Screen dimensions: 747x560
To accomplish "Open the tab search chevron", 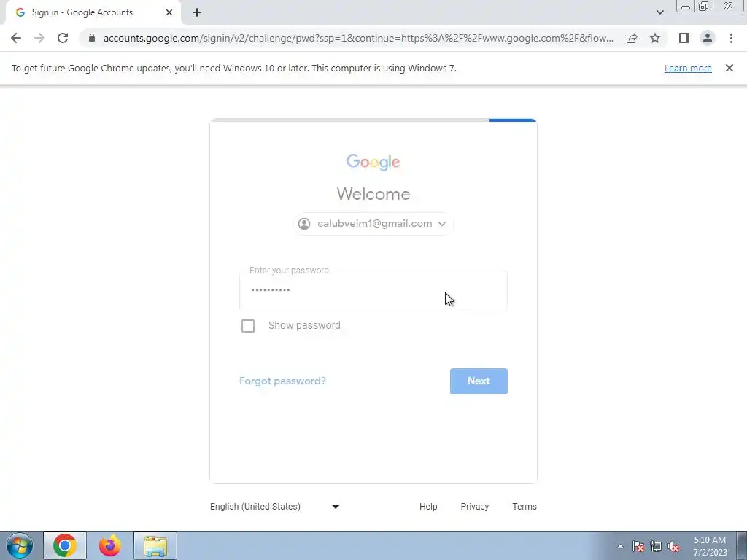I will tap(659, 12).
